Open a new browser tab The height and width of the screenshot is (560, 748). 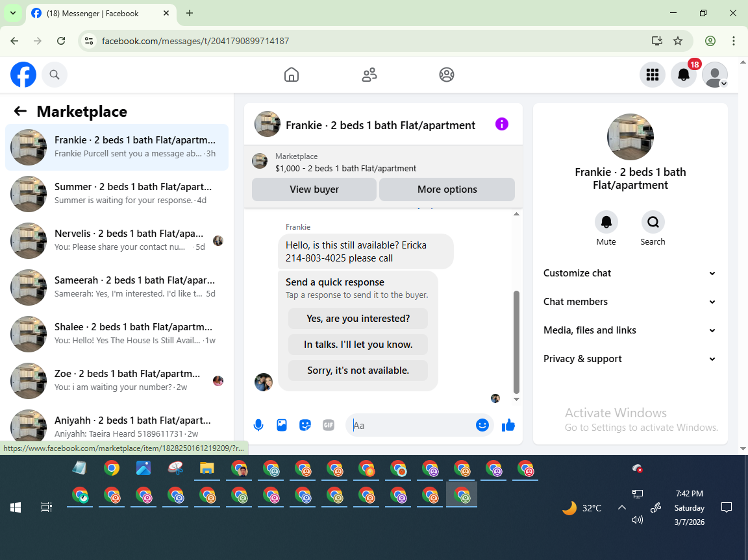click(190, 14)
